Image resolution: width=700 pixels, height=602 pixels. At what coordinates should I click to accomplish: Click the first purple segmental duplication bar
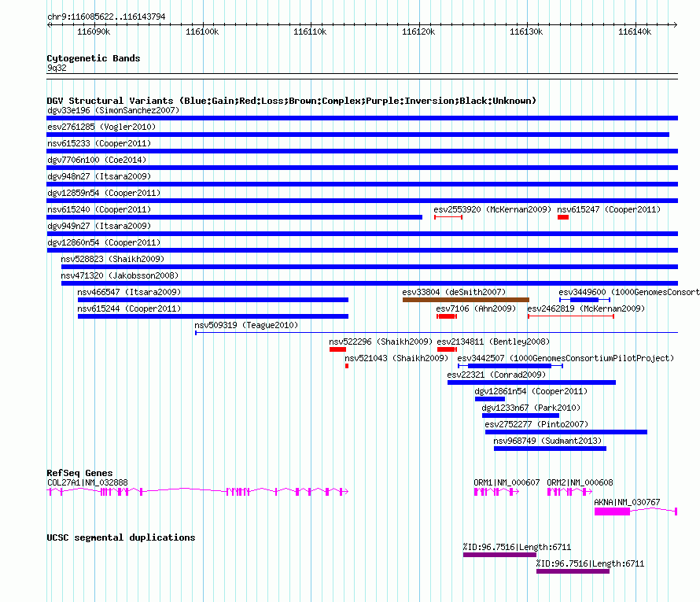[499, 555]
